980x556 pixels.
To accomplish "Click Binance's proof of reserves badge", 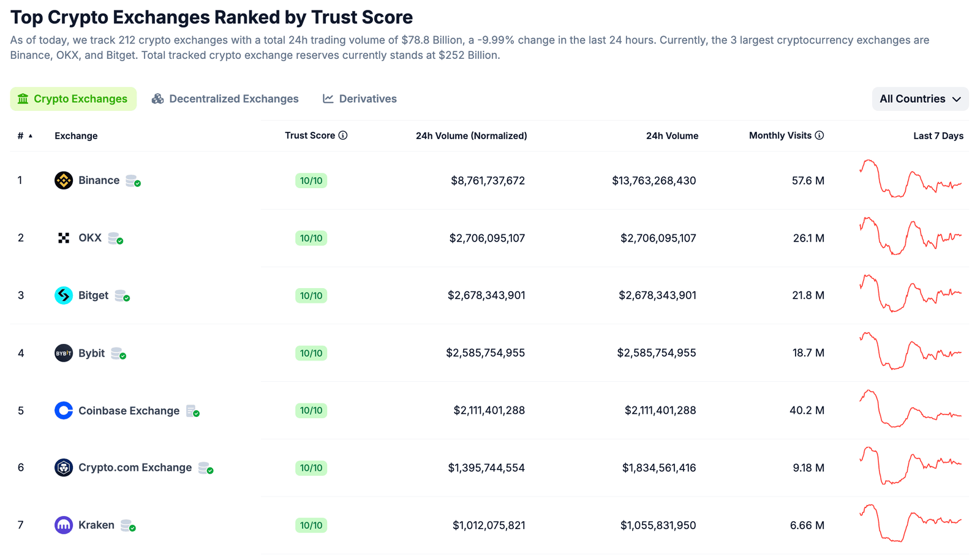I will 133,181.
